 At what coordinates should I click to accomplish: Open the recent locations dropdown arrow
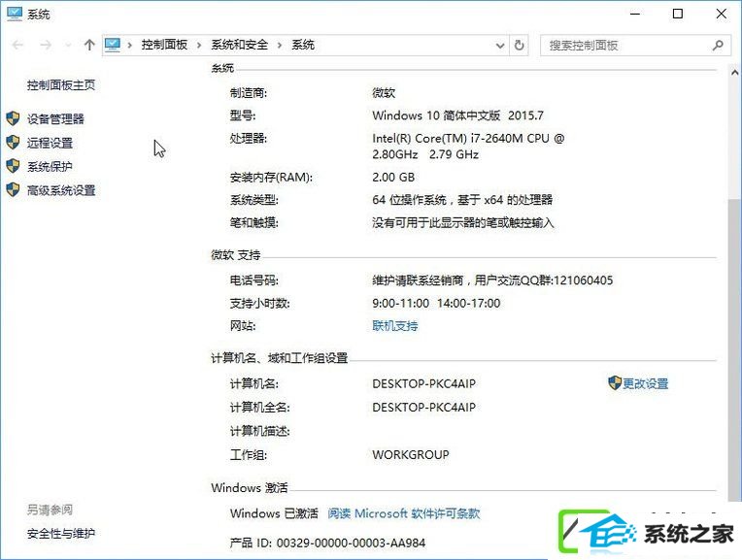tap(68, 46)
